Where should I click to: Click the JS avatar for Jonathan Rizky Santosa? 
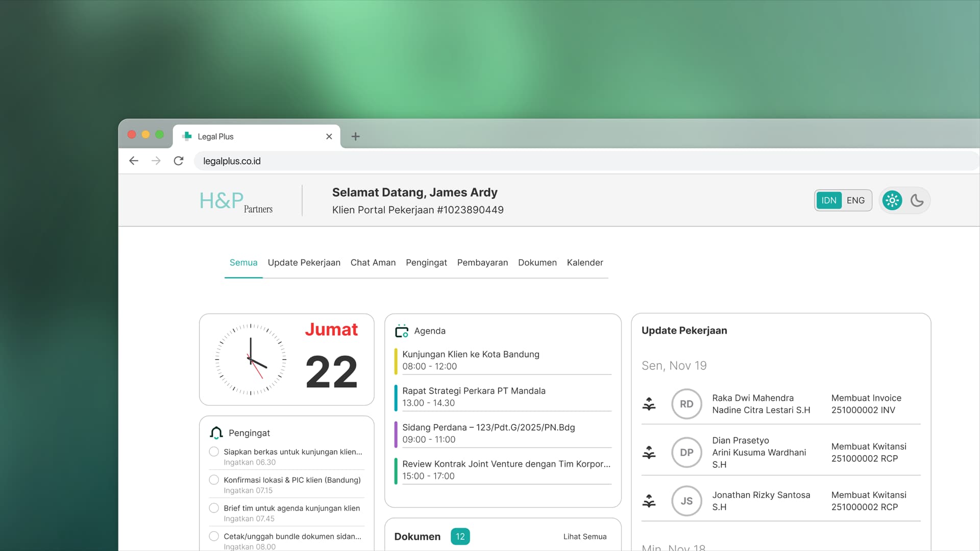tap(687, 501)
